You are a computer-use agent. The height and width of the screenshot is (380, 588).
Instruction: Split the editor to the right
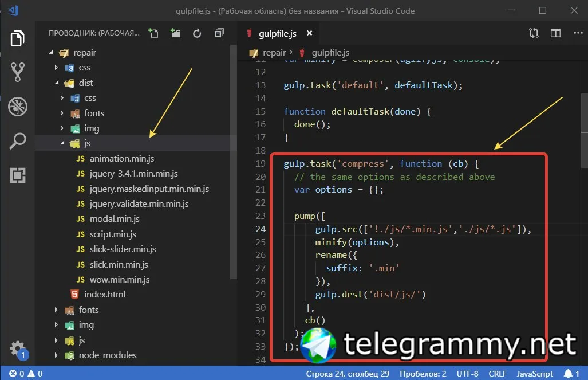point(555,33)
